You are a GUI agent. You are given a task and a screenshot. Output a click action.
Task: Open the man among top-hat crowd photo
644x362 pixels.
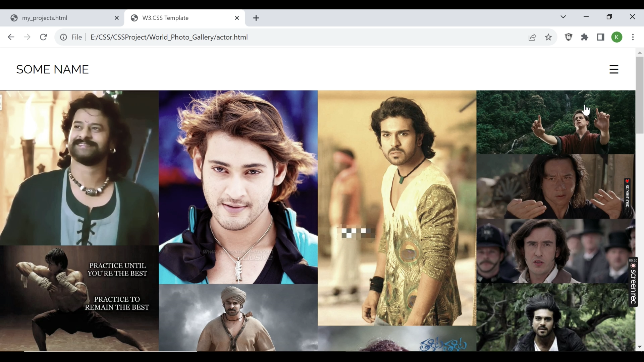[x=556, y=251]
